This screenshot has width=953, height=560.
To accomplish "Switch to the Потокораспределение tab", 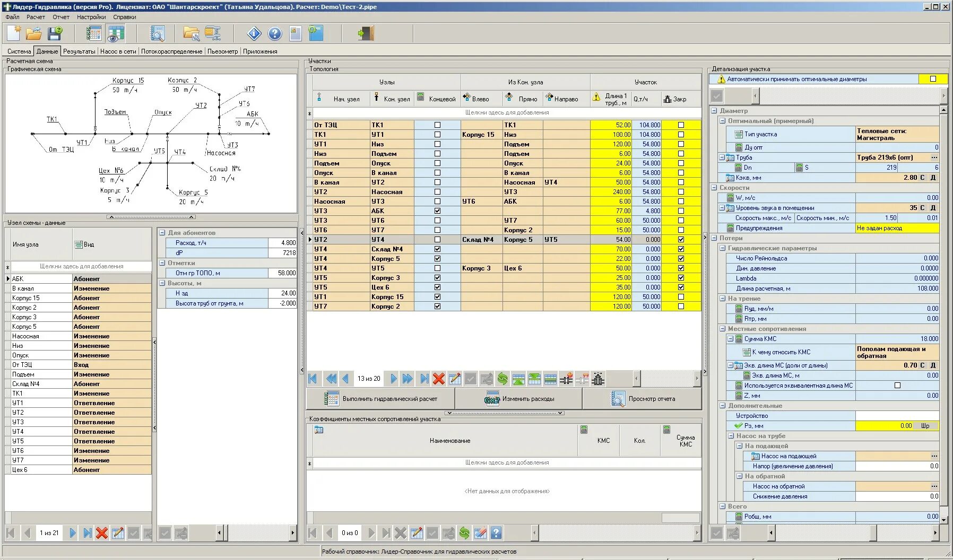I will pyautogui.click(x=171, y=51).
